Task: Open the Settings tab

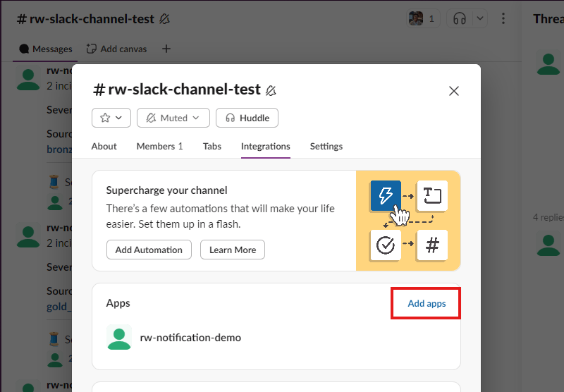Action: pyautogui.click(x=326, y=147)
